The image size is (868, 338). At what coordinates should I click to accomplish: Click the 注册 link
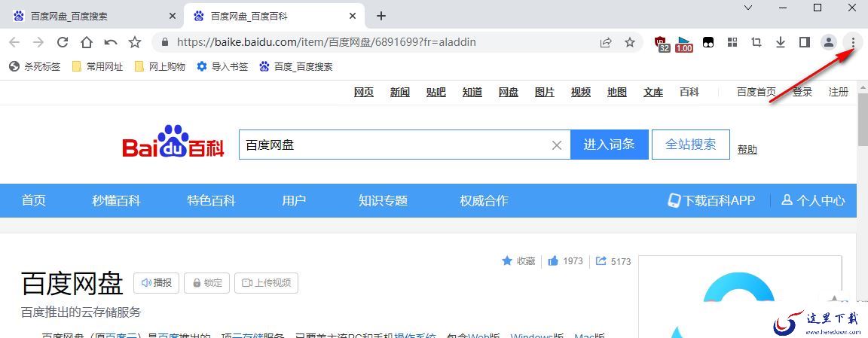[x=838, y=93]
